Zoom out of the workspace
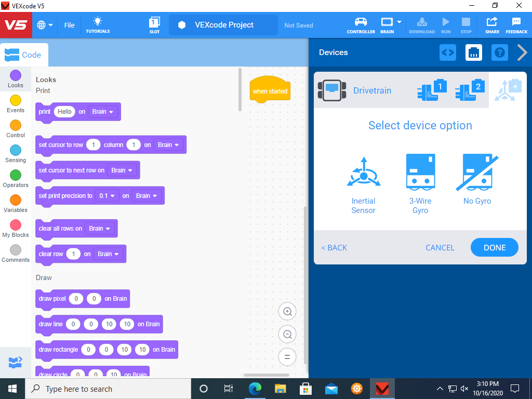This screenshot has height=399, width=532. (287, 334)
